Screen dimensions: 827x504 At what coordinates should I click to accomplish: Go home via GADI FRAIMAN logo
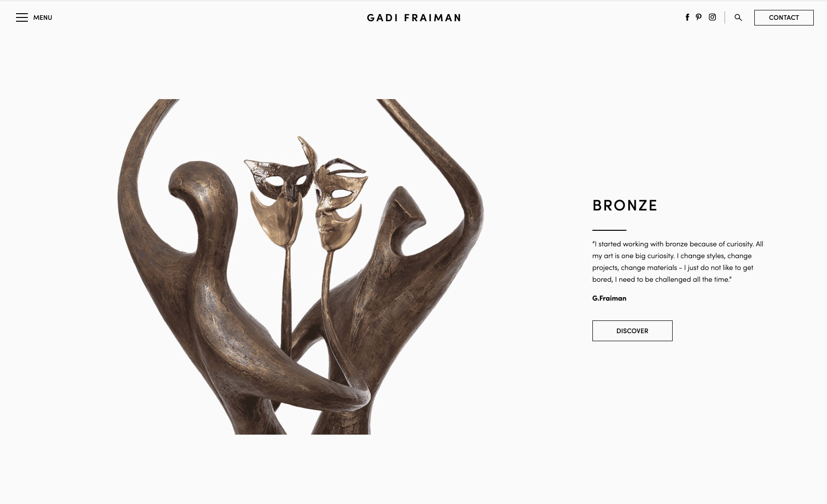(413, 18)
